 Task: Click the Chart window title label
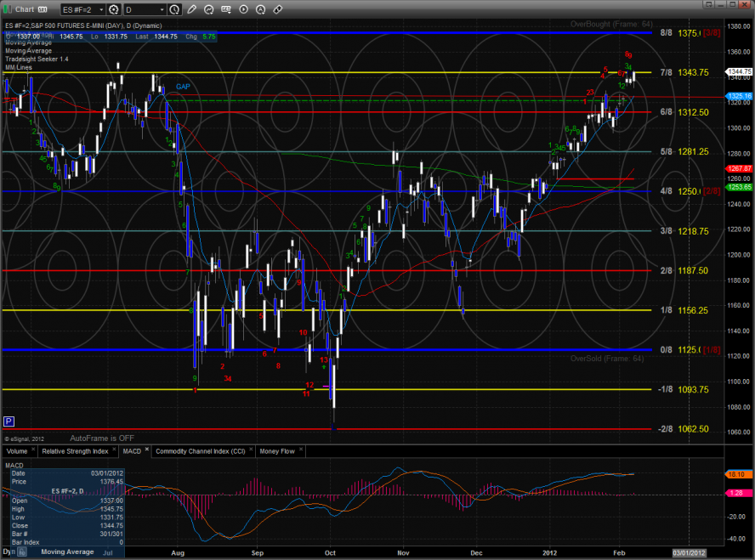tap(25, 9)
